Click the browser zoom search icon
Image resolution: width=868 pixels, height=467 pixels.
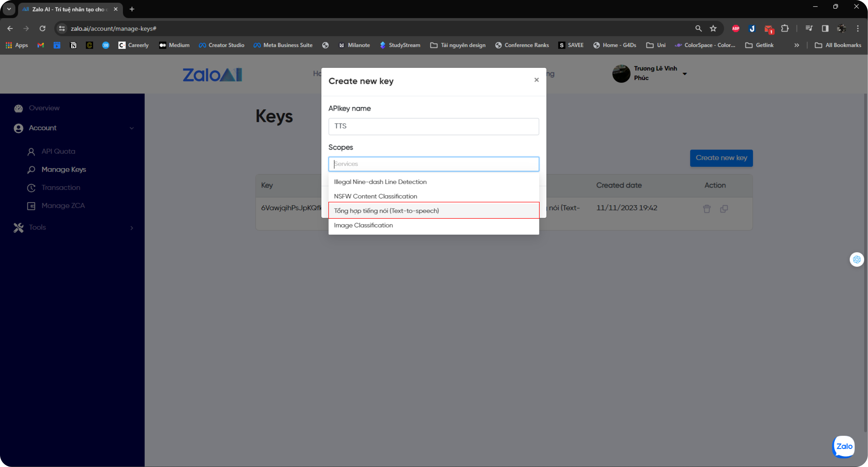tap(698, 29)
